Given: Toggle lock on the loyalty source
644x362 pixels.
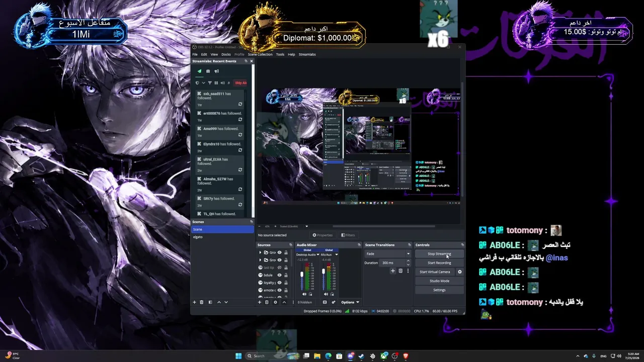Looking at the screenshot, I should pyautogui.click(x=286, y=283).
